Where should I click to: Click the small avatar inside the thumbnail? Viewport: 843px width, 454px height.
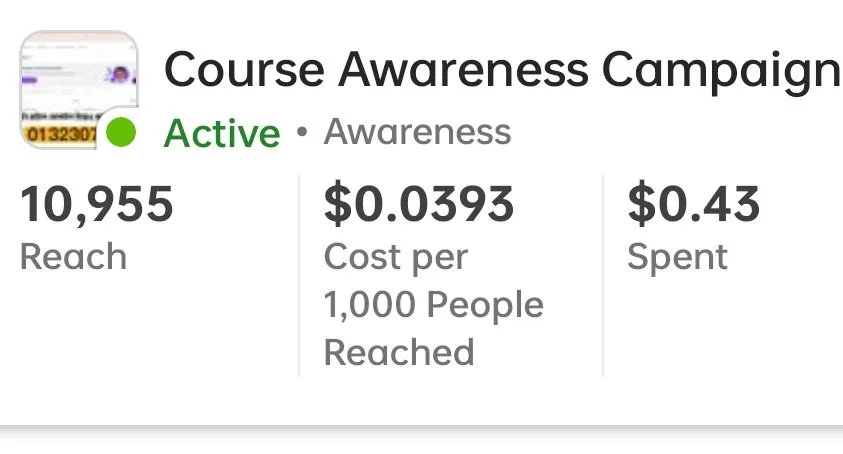[x=120, y=74]
